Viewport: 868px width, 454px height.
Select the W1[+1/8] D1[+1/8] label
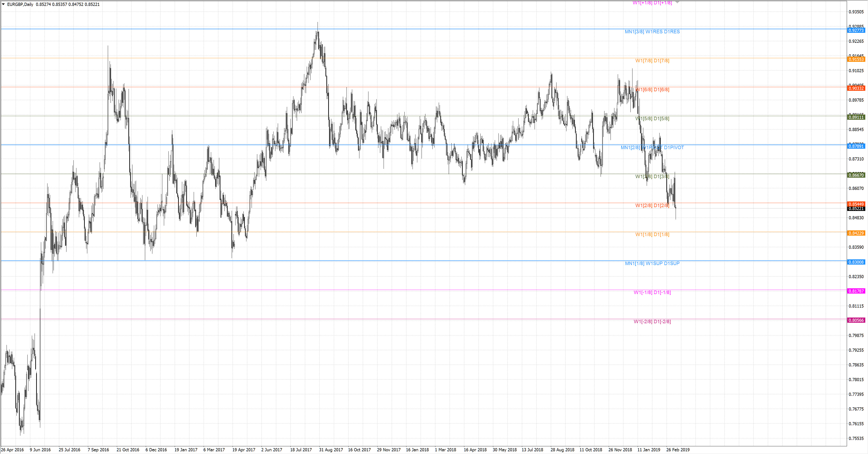(652, 3)
